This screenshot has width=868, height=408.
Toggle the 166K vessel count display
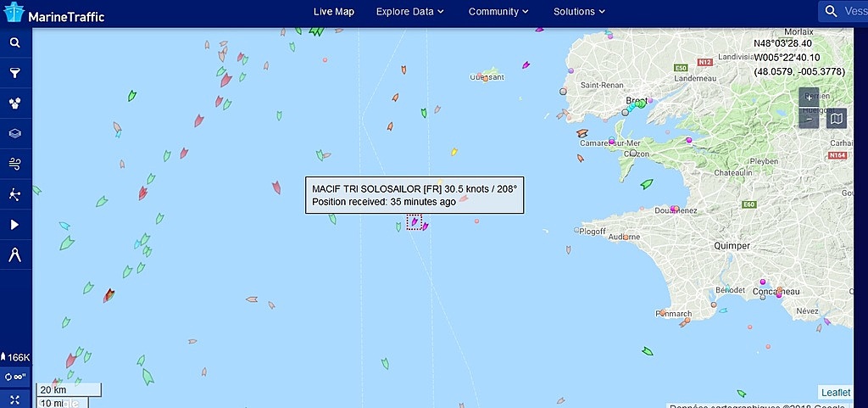15,357
